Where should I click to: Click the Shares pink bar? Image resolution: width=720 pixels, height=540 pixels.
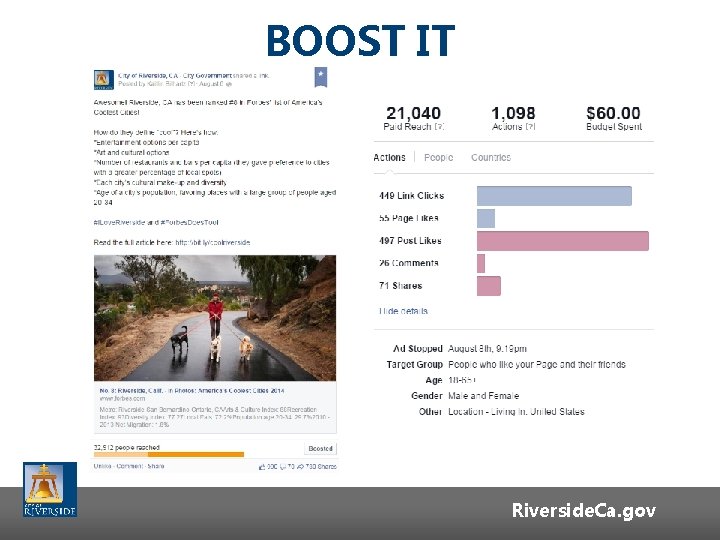point(489,286)
